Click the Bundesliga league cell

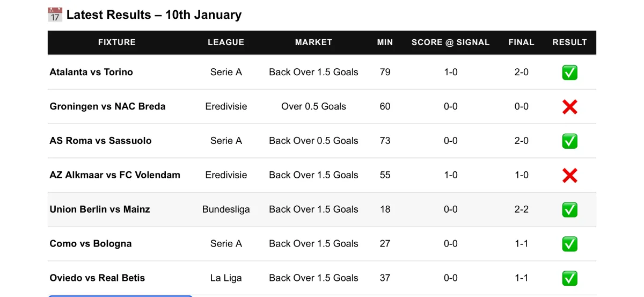226,209
